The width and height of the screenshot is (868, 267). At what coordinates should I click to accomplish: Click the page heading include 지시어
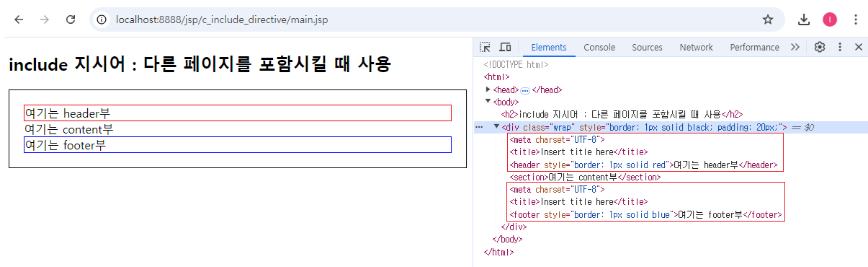click(200, 64)
